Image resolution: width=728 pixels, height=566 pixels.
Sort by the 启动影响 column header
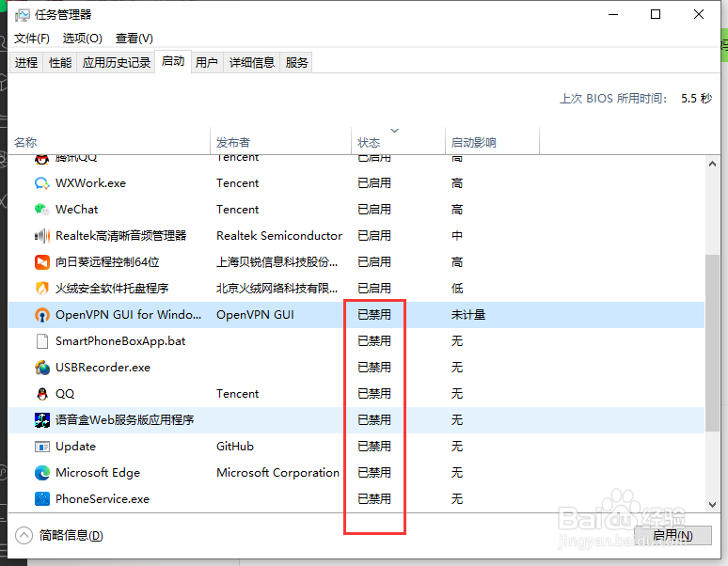click(492, 141)
